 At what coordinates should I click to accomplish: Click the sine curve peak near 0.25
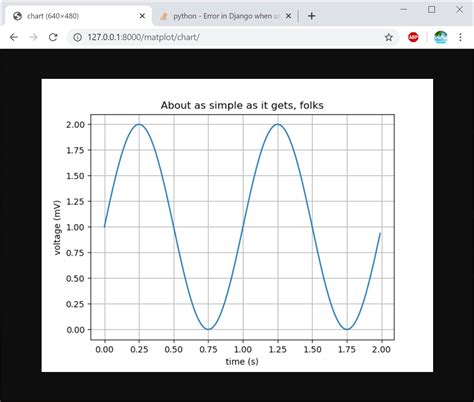139,124
